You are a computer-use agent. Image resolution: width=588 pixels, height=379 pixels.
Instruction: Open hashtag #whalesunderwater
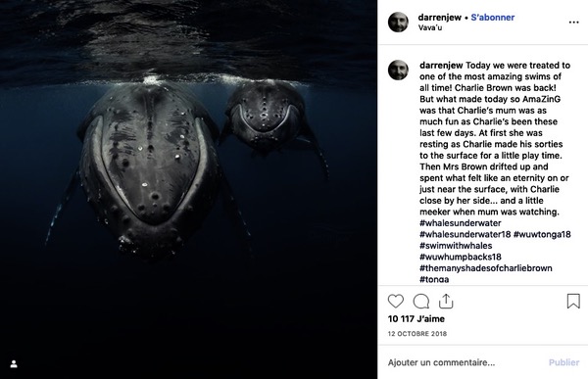tap(461, 223)
